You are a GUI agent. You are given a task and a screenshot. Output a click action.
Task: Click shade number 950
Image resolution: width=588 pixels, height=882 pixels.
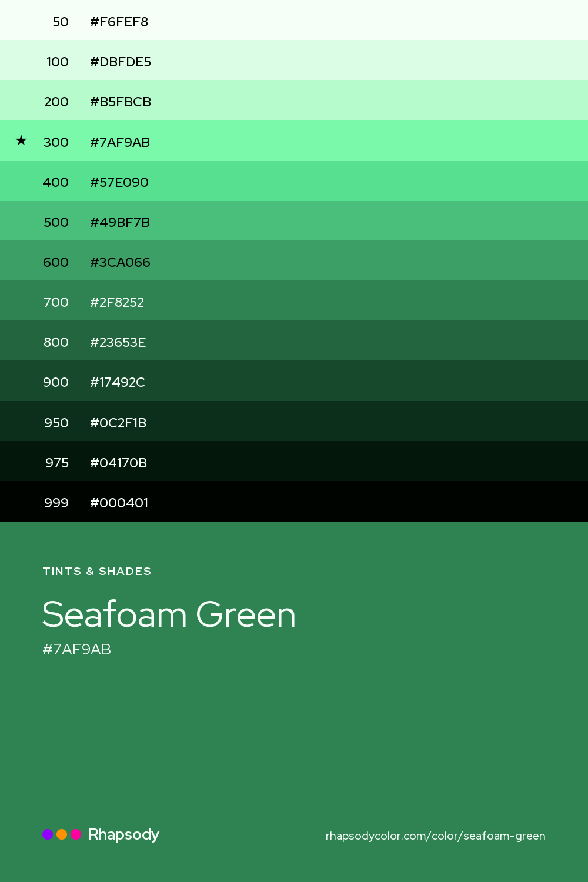point(56,423)
